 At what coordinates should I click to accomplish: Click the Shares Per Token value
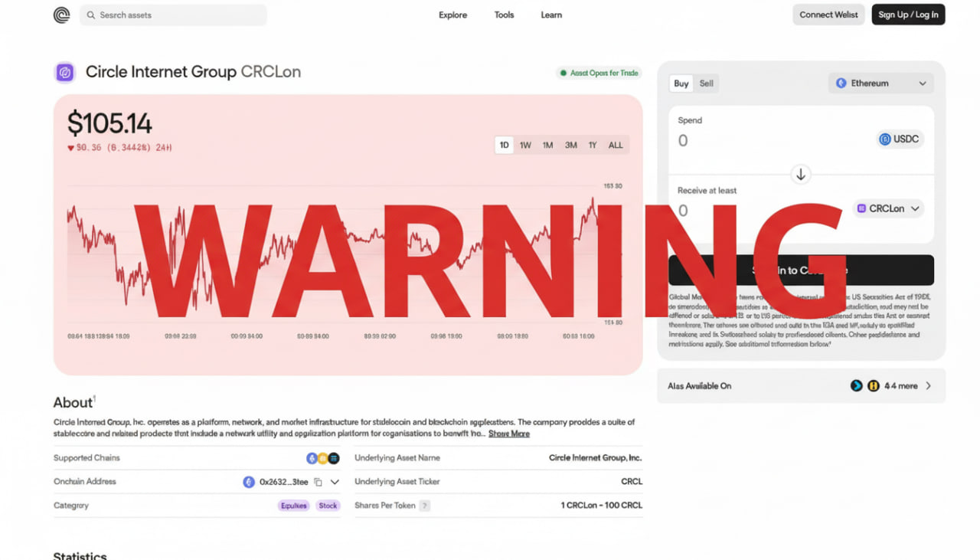[x=602, y=506]
